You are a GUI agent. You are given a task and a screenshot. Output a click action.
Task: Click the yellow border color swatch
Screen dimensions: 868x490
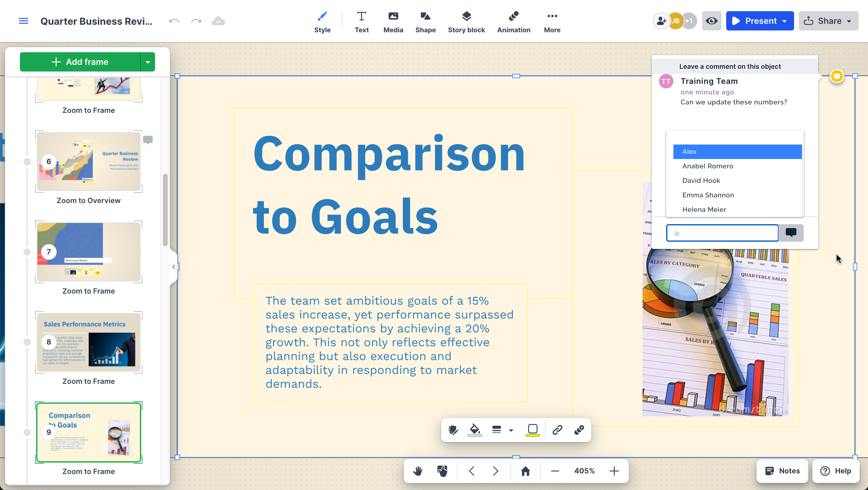(x=533, y=430)
